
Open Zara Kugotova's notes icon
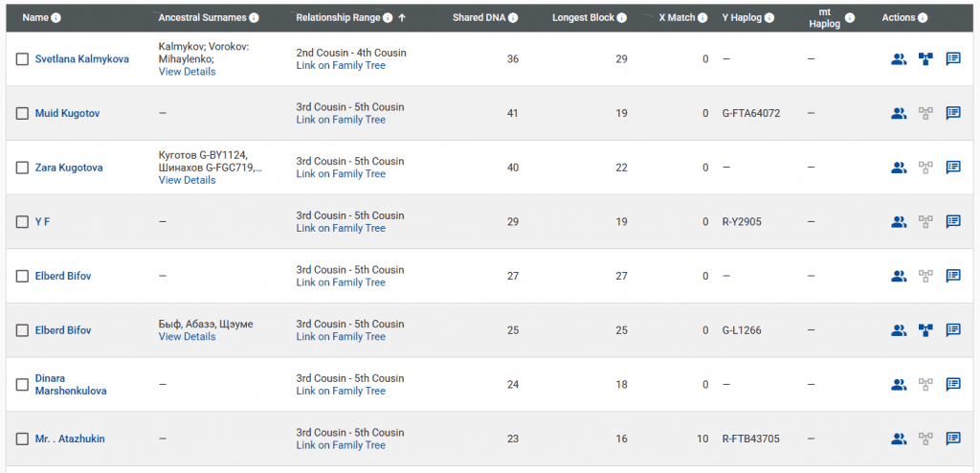pos(953,168)
